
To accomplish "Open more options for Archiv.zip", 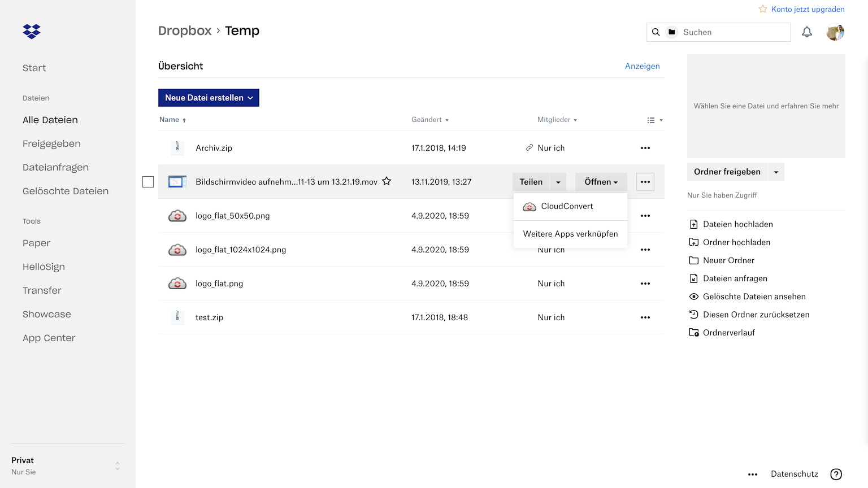I will [x=645, y=148].
